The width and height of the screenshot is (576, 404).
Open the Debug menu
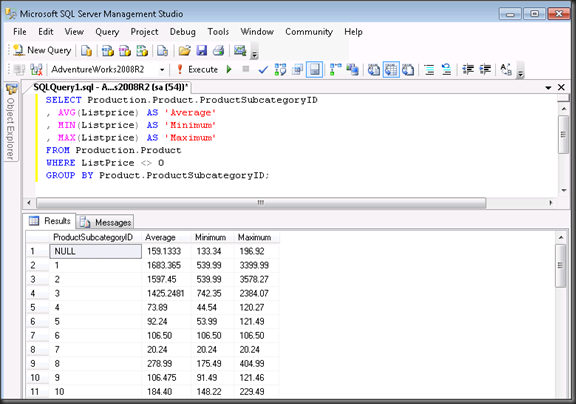[183, 32]
